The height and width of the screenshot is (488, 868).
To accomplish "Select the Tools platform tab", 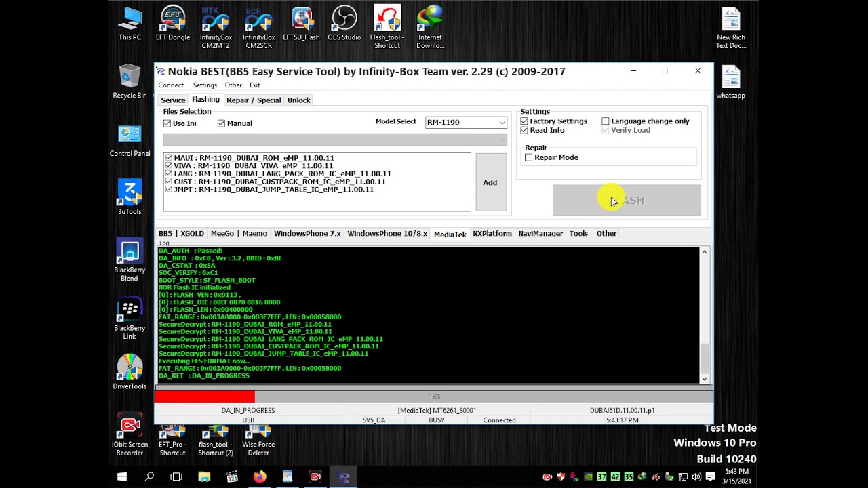I will [578, 234].
